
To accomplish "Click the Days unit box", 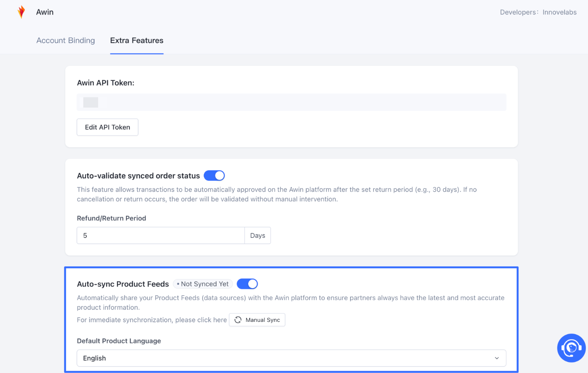I will pyautogui.click(x=258, y=236).
